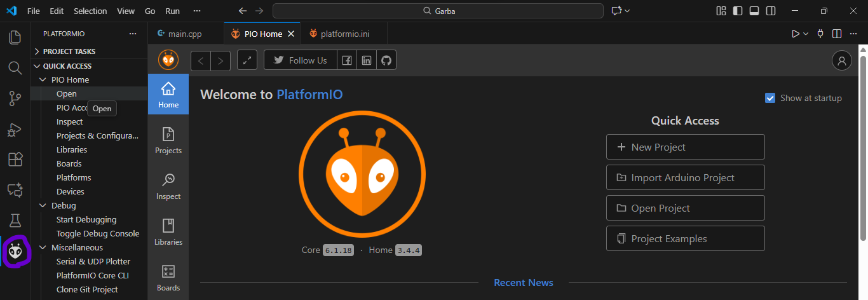The image size is (868, 300).
Task: Click the PIO Home expand fullscreen icon
Action: click(247, 60)
